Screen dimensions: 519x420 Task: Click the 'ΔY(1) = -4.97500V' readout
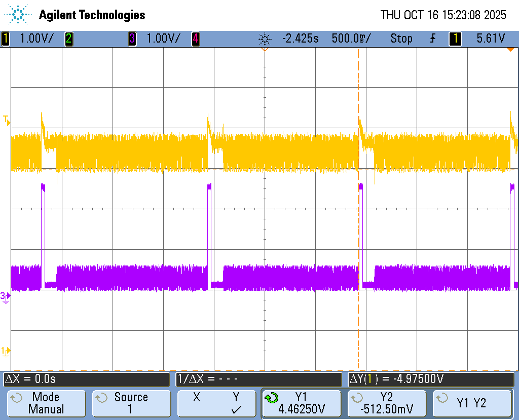(x=431, y=379)
